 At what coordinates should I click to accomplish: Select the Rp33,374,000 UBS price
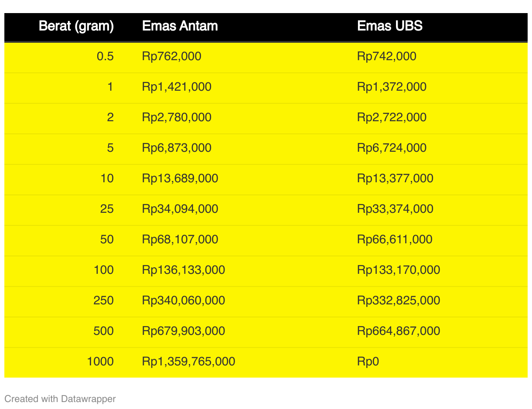click(395, 209)
